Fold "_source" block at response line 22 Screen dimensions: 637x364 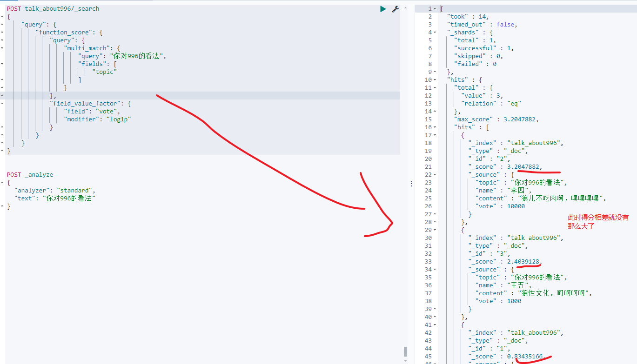[x=435, y=175]
